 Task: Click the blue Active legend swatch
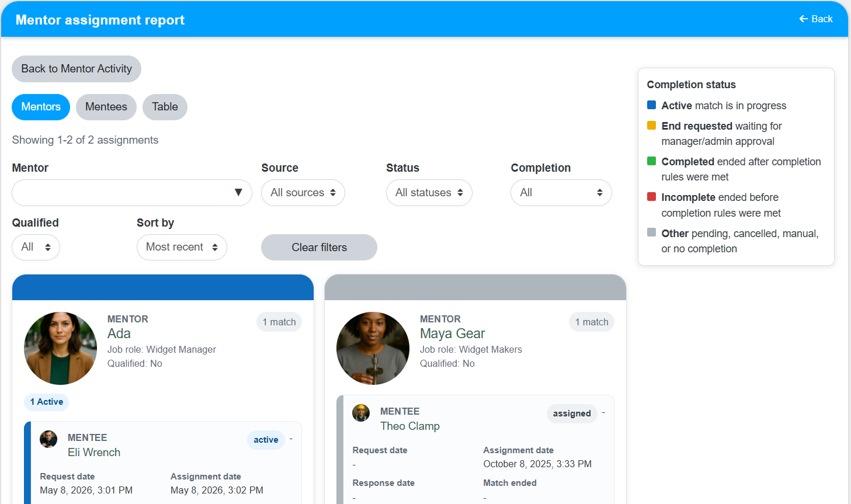click(652, 105)
